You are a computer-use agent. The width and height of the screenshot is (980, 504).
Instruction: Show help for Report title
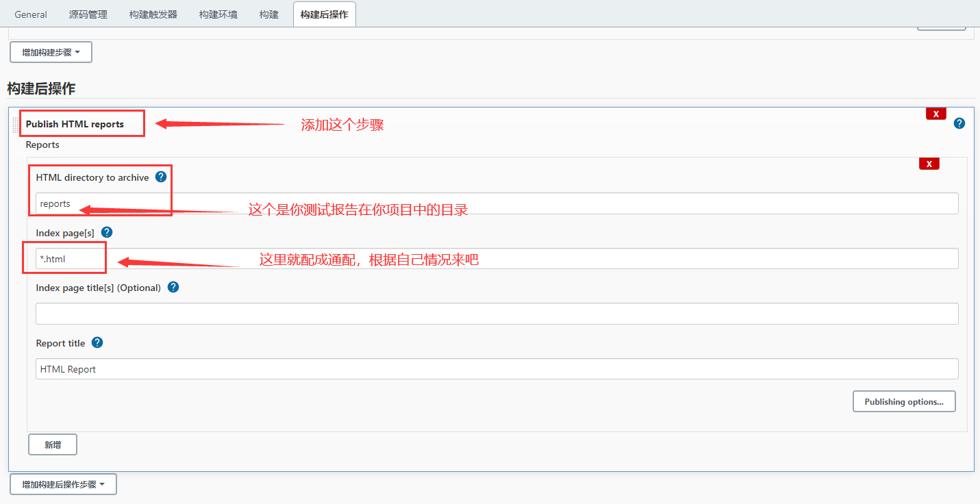pyautogui.click(x=97, y=342)
